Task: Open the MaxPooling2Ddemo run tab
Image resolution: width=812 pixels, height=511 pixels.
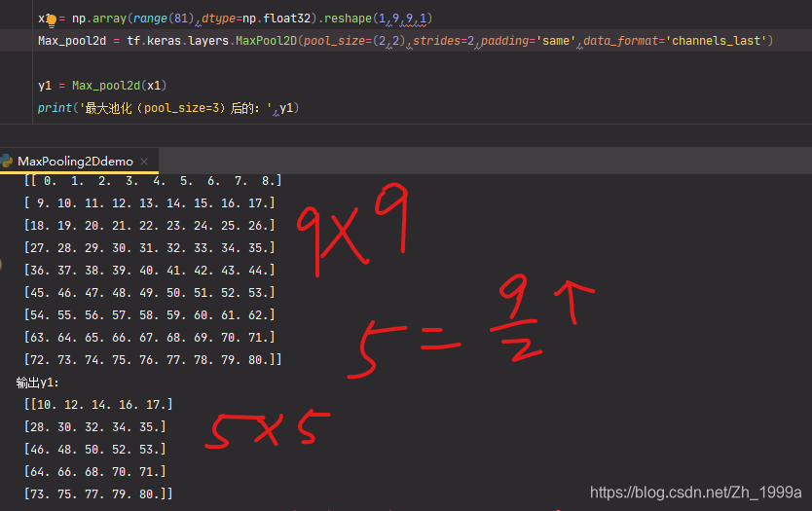Action: point(75,162)
